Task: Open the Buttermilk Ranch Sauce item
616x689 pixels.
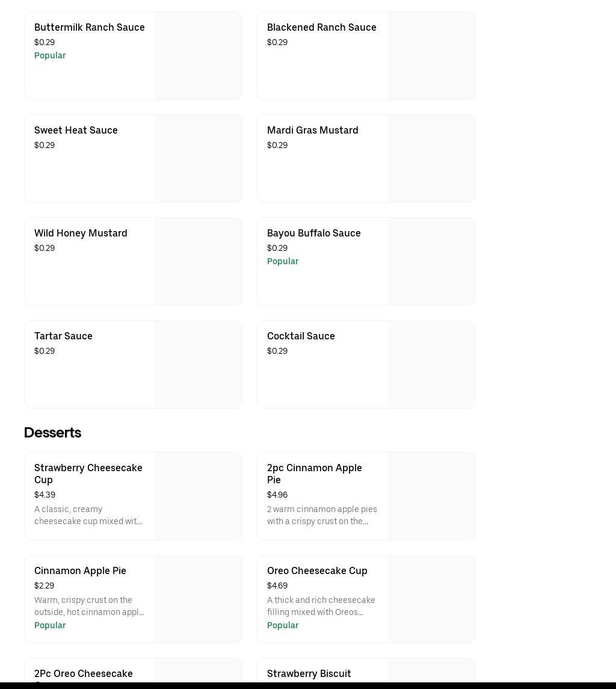Action: point(90,28)
